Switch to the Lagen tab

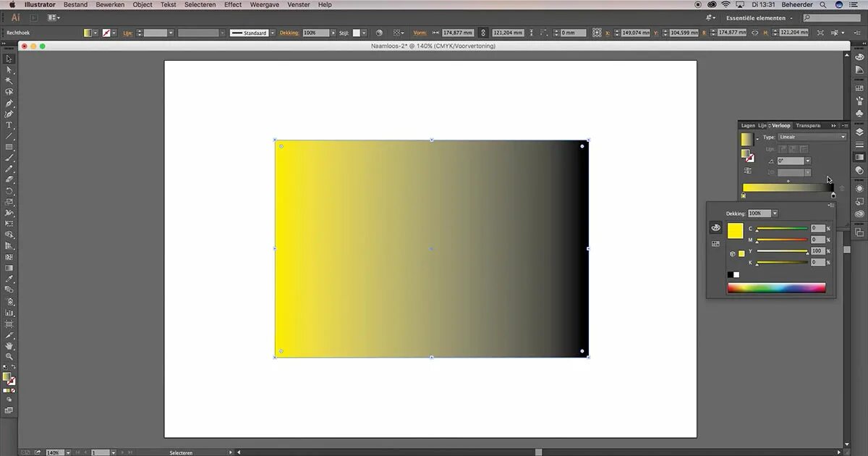click(x=748, y=125)
